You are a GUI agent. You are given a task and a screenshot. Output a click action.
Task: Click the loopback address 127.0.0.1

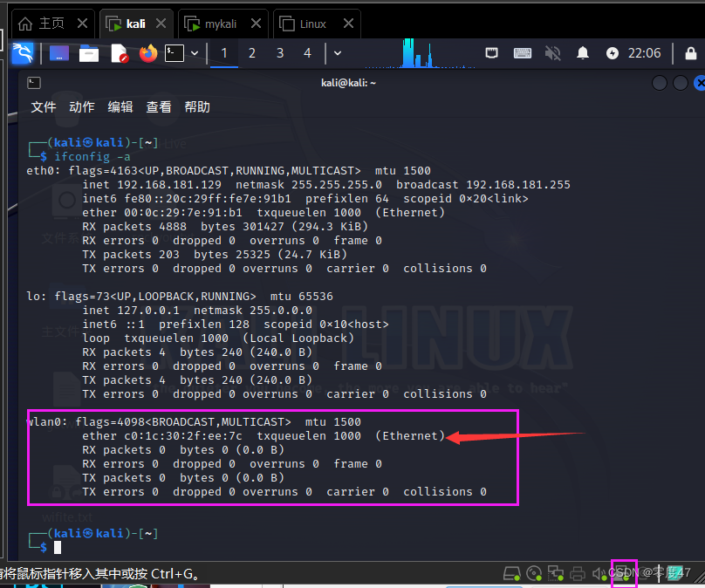coord(148,311)
